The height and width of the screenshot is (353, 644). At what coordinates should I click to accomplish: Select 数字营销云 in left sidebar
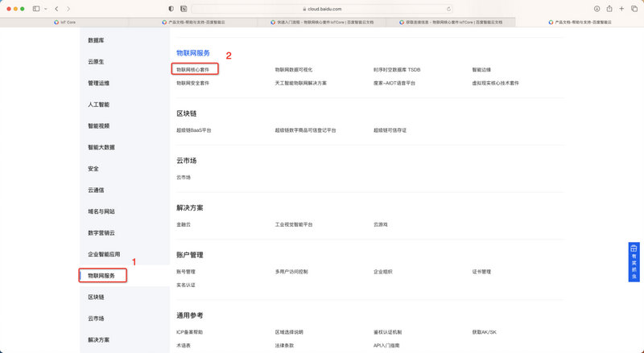click(x=101, y=232)
